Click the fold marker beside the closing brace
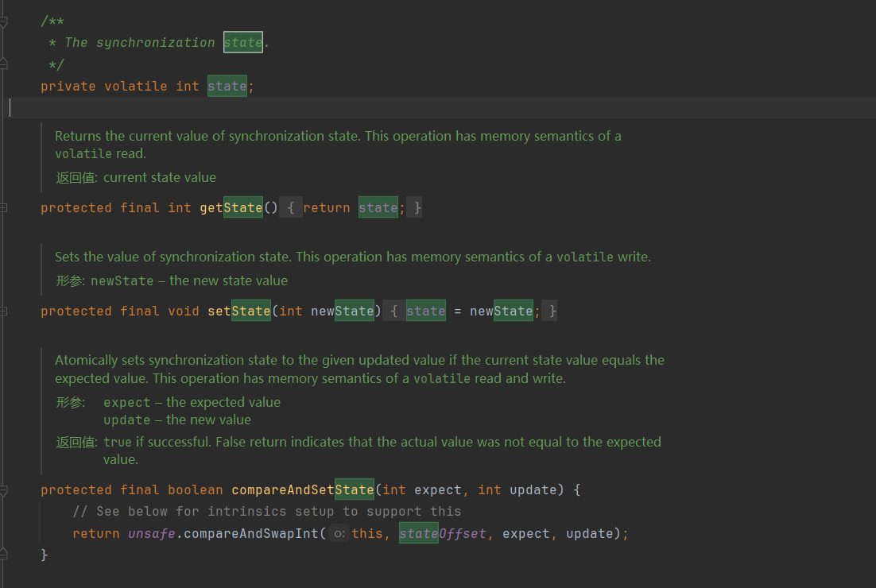876x588 pixels. point(4,555)
